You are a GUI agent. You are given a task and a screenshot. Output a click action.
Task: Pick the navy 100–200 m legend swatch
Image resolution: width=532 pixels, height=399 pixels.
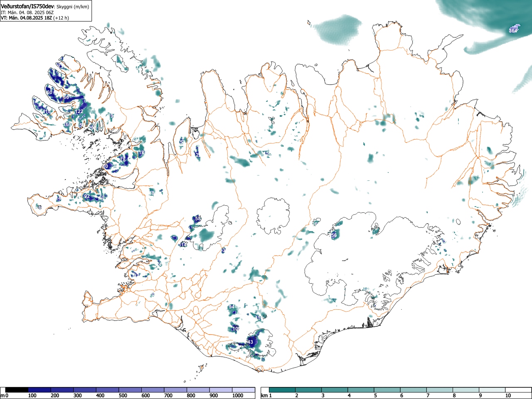[39, 390]
